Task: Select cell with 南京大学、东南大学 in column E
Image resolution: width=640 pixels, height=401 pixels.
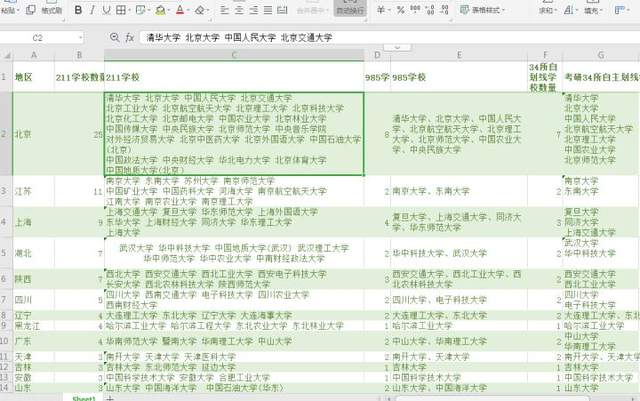Action: [x=459, y=191]
